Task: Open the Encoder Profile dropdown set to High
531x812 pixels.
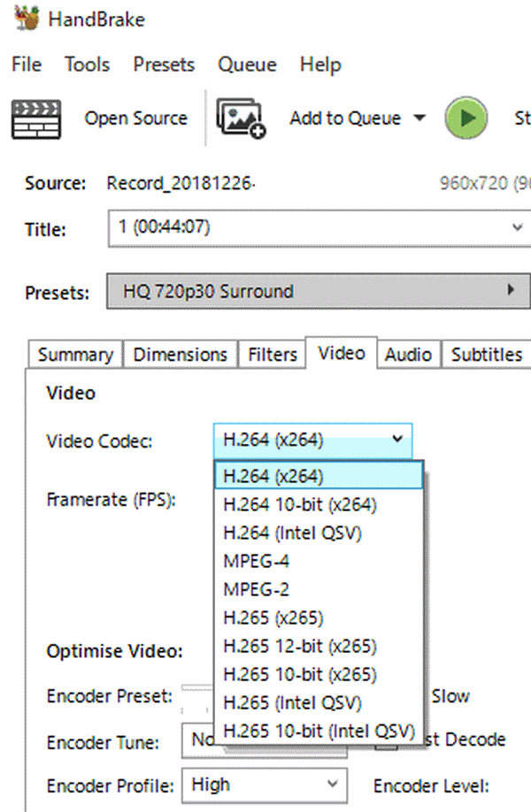Action: click(x=265, y=785)
